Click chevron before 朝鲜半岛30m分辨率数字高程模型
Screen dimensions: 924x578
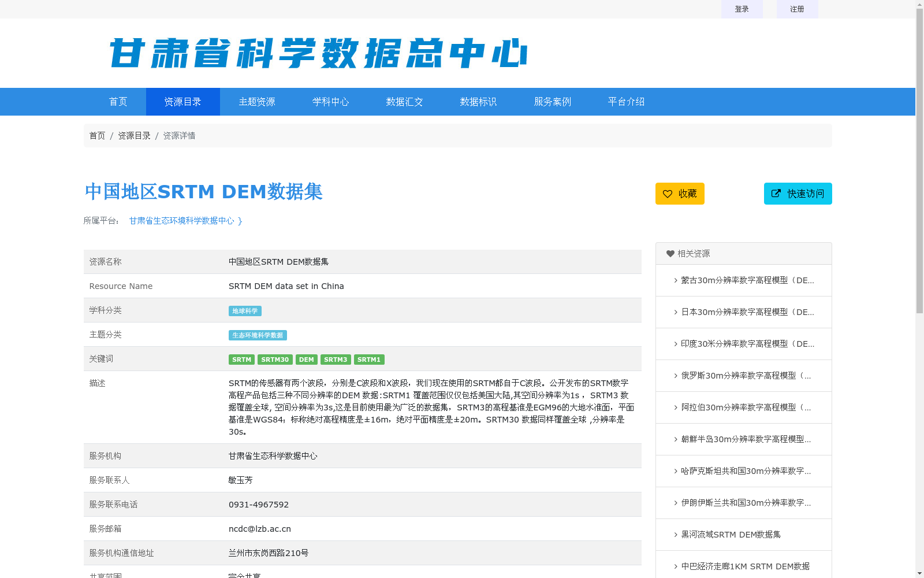pyautogui.click(x=676, y=439)
